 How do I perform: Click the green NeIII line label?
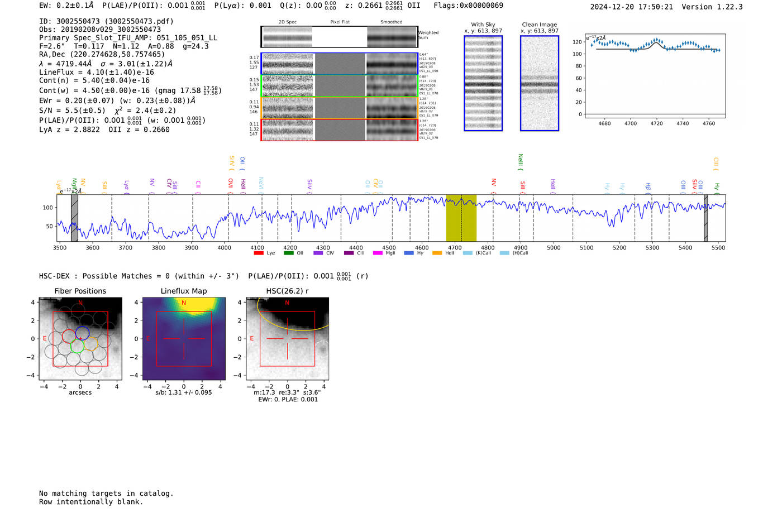coord(521,162)
